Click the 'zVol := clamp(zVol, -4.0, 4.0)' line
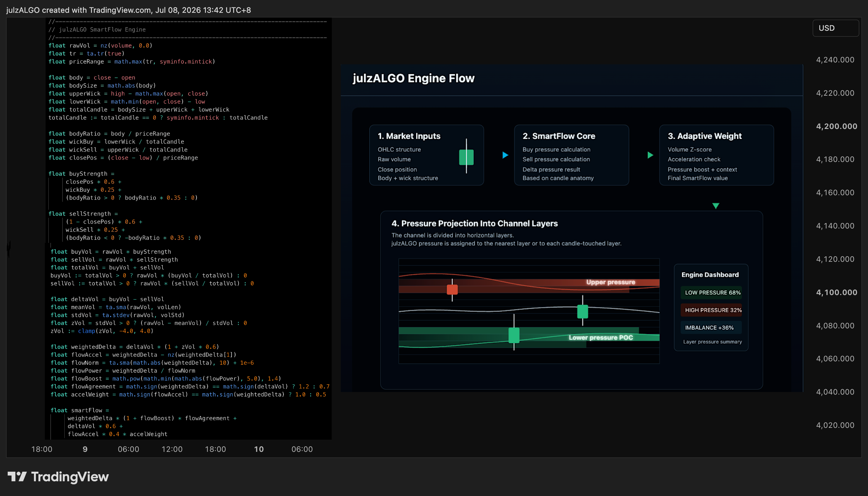This screenshot has width=868, height=496. point(102,331)
